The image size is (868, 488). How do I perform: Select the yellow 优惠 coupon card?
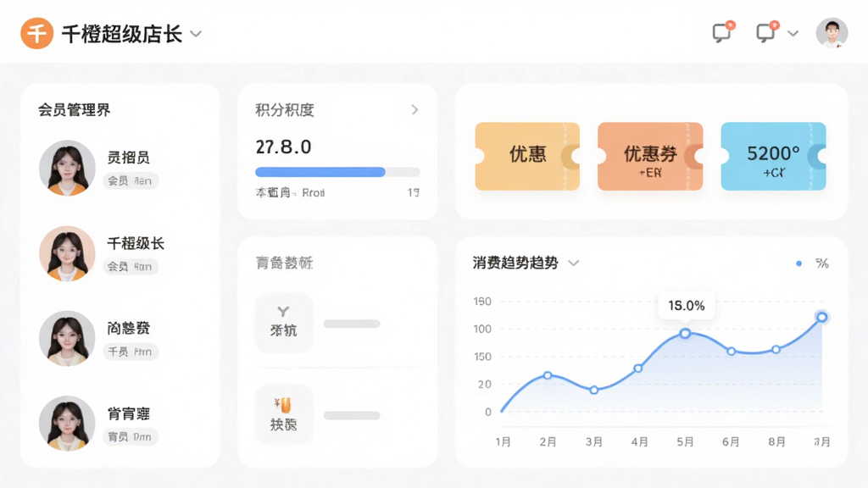[527, 156]
